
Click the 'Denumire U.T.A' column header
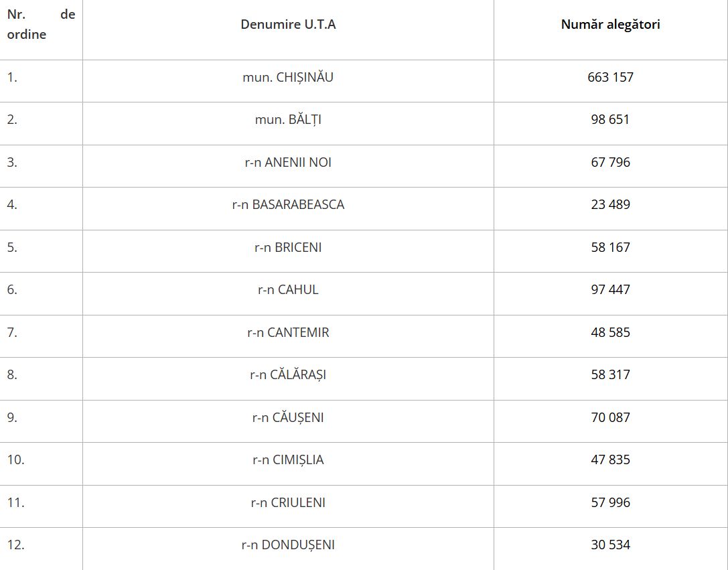coord(288,24)
